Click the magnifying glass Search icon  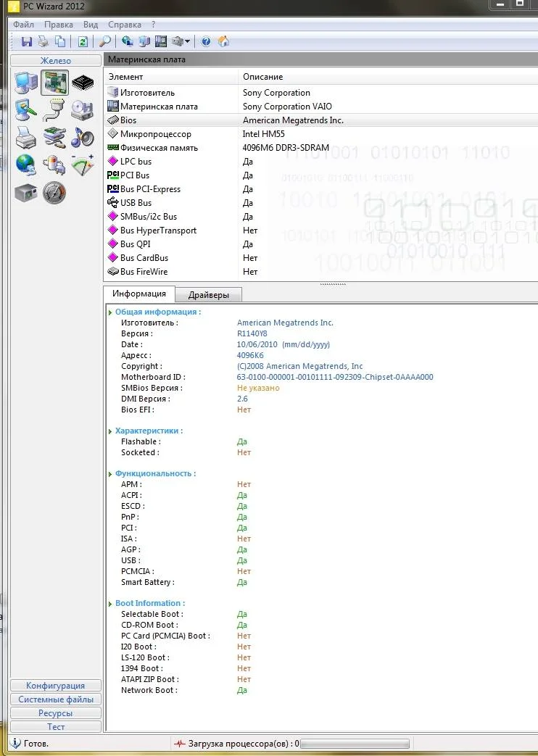pyautogui.click(x=104, y=41)
